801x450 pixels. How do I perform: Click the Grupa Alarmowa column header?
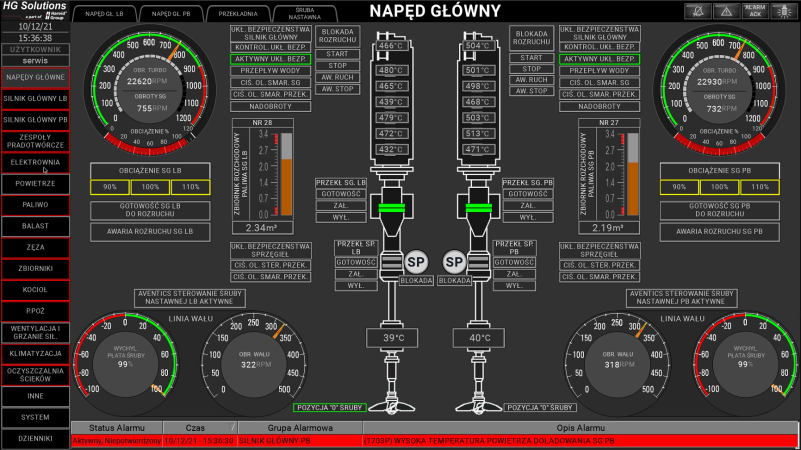click(300, 428)
